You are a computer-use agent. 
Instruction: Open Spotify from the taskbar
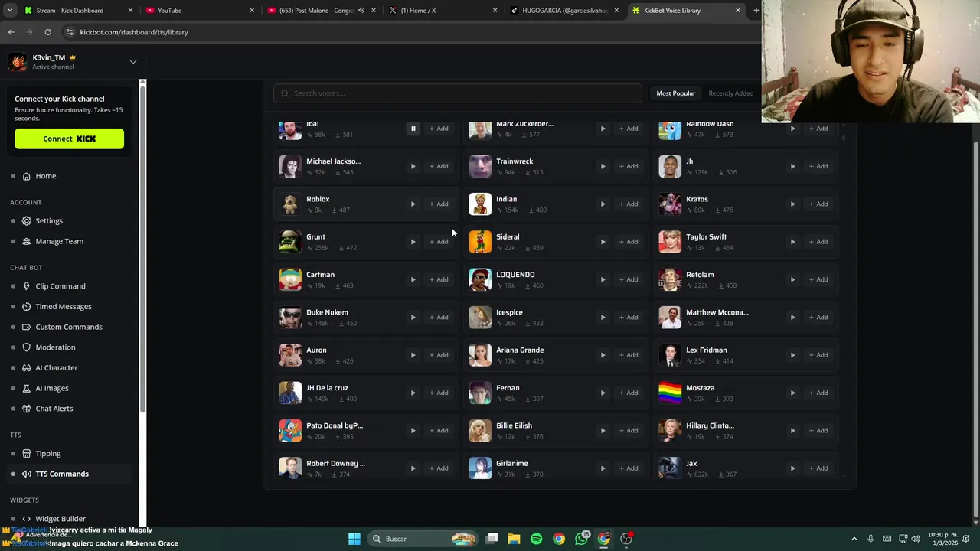pos(536,539)
